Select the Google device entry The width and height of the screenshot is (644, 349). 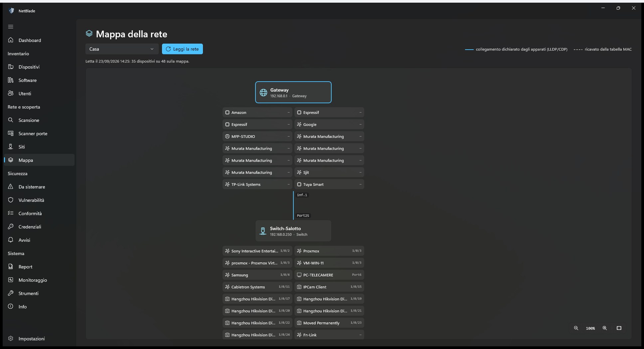point(329,125)
